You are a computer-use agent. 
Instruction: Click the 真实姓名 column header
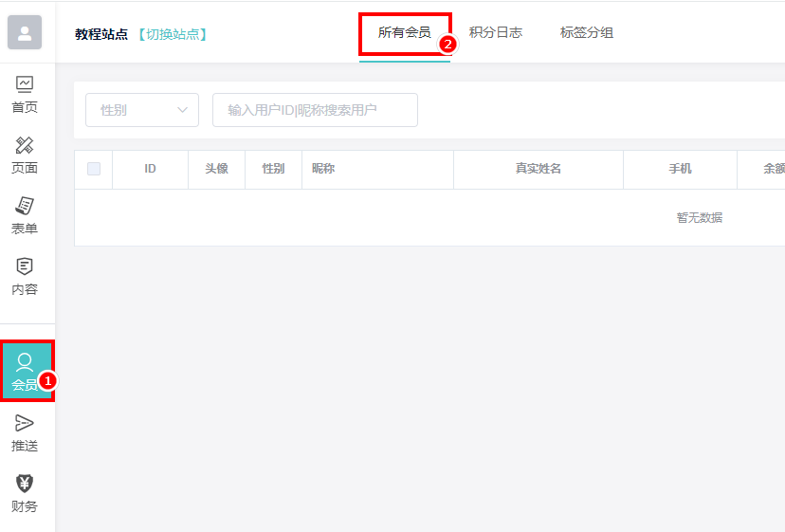[539, 169]
